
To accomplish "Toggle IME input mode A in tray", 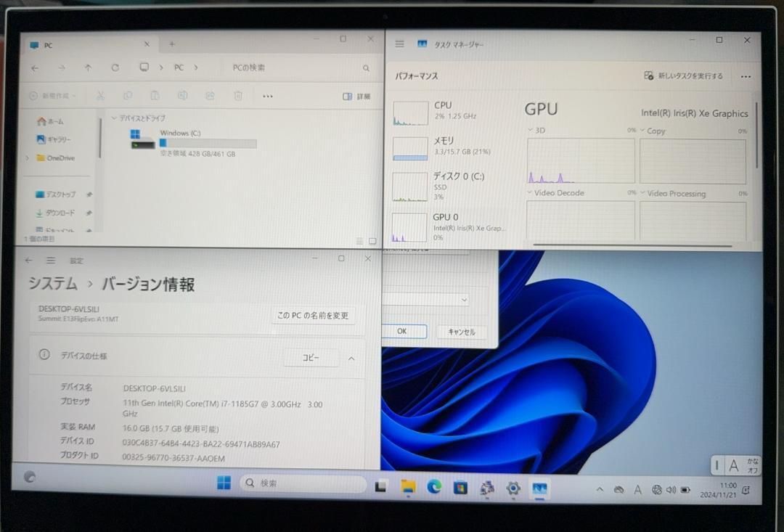I will pyautogui.click(x=637, y=490).
